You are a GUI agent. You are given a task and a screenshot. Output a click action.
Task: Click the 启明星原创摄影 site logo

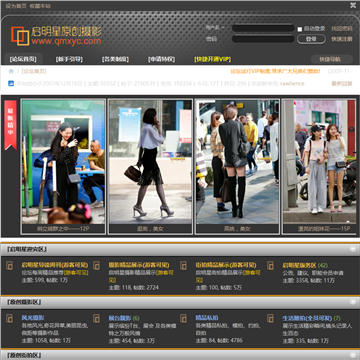pyautogui.click(x=56, y=36)
